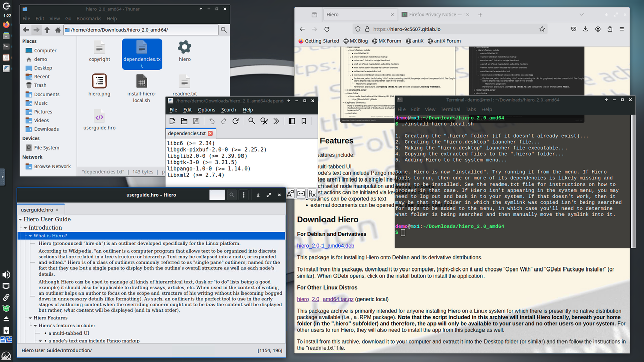The width and height of the screenshot is (644, 362).
Task: Open antiX Forum bookmark
Action: (x=443, y=41)
